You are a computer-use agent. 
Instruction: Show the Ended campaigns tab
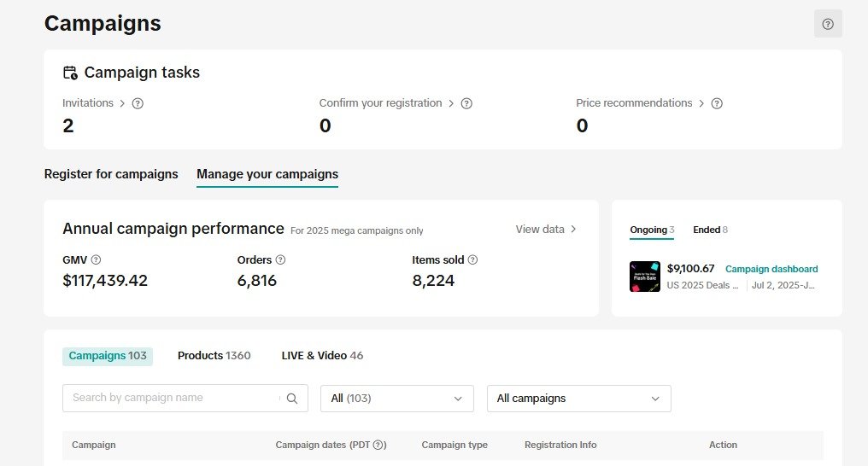[709, 230]
